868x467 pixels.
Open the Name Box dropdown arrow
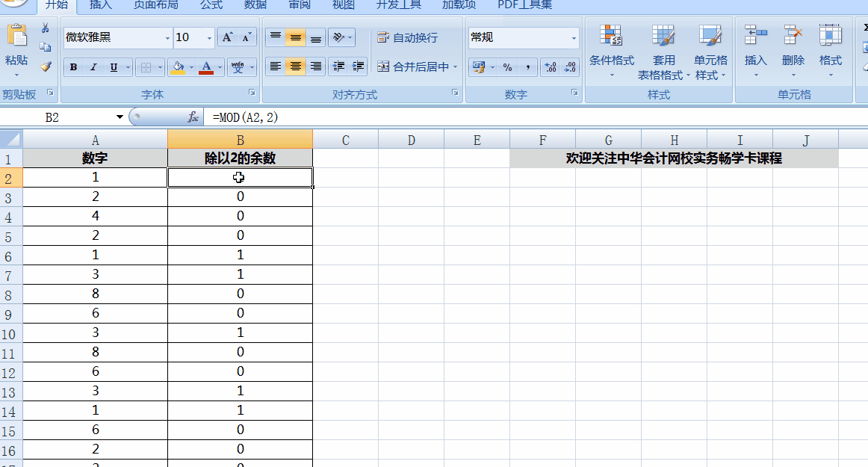coord(120,117)
